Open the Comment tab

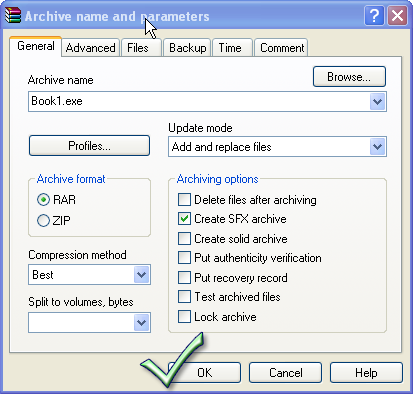(281, 48)
